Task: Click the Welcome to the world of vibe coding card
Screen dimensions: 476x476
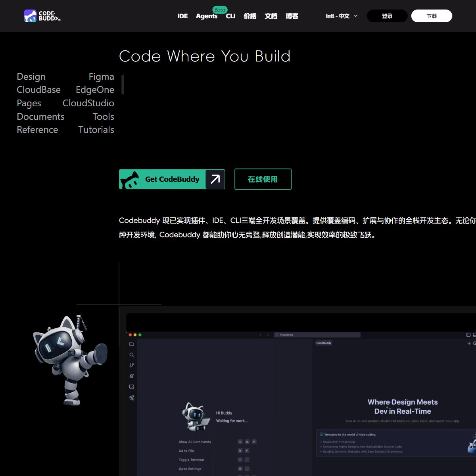Action: point(396,443)
